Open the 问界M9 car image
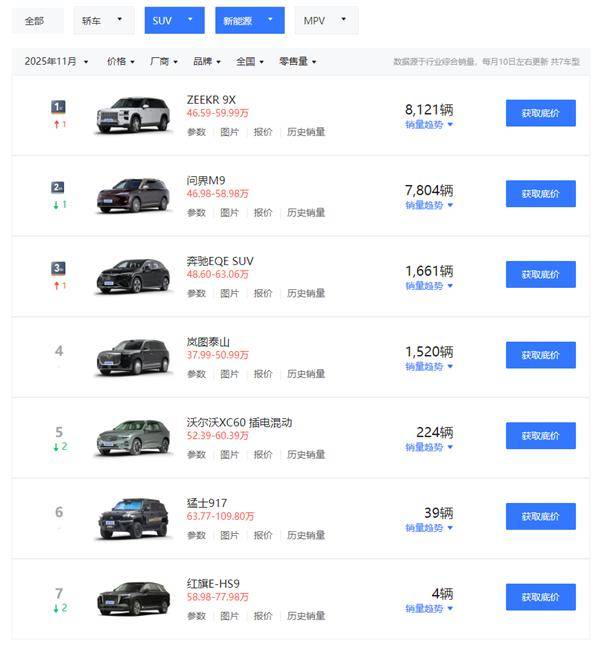The width and height of the screenshot is (600, 648). tap(133, 195)
